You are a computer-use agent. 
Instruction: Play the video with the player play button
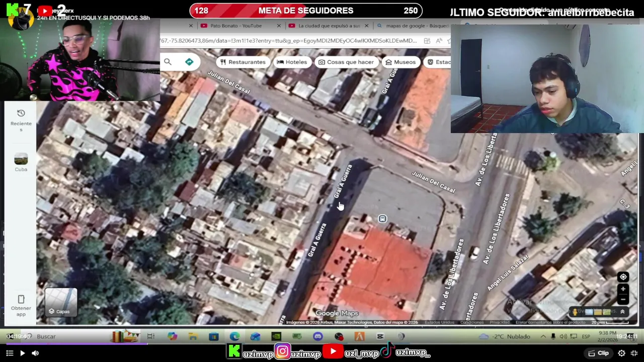tap(22, 353)
